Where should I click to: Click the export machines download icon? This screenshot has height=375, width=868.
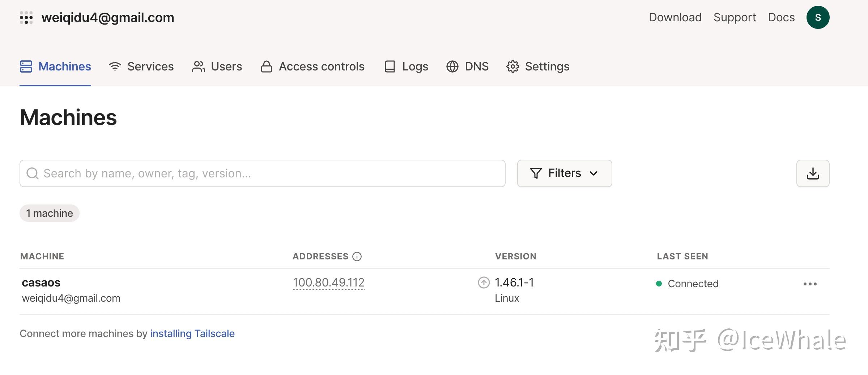tap(813, 173)
